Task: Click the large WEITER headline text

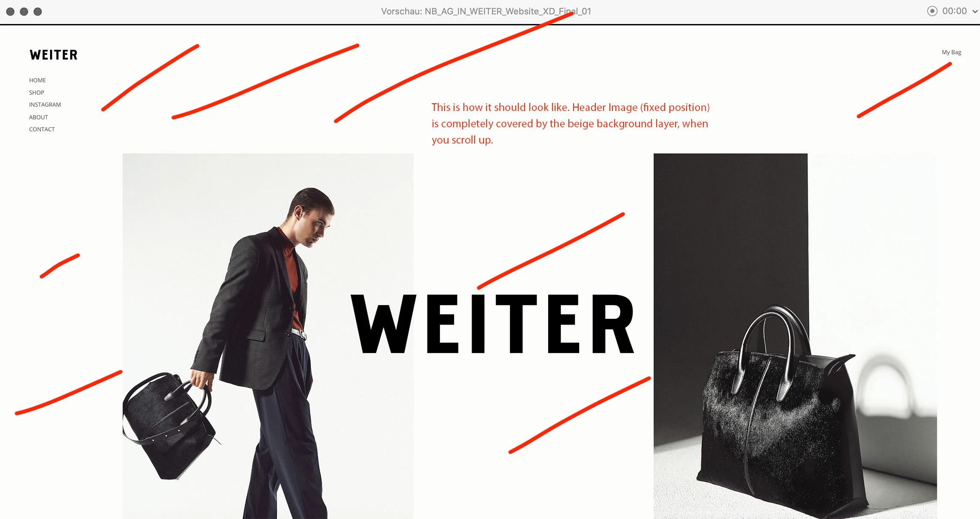Action: coord(493,324)
